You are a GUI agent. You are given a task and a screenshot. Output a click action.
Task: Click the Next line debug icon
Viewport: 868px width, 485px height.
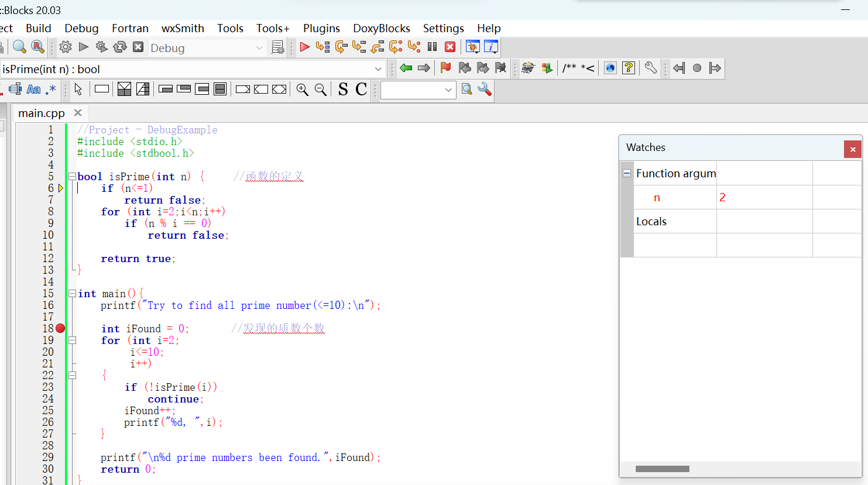point(341,47)
